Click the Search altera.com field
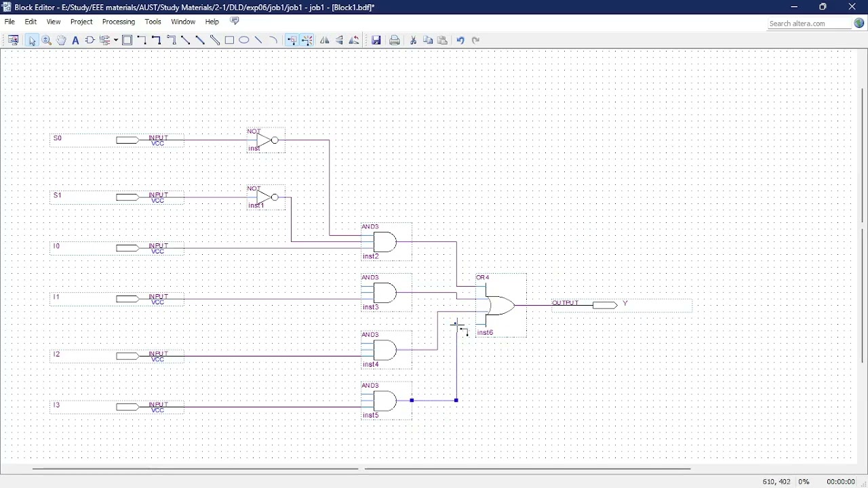The image size is (868, 488). coord(809,23)
